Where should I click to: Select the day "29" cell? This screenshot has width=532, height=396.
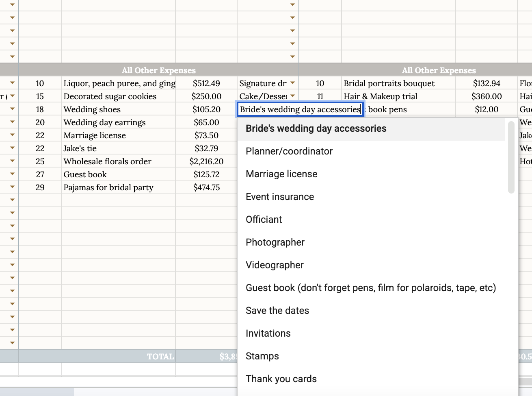pyautogui.click(x=40, y=187)
